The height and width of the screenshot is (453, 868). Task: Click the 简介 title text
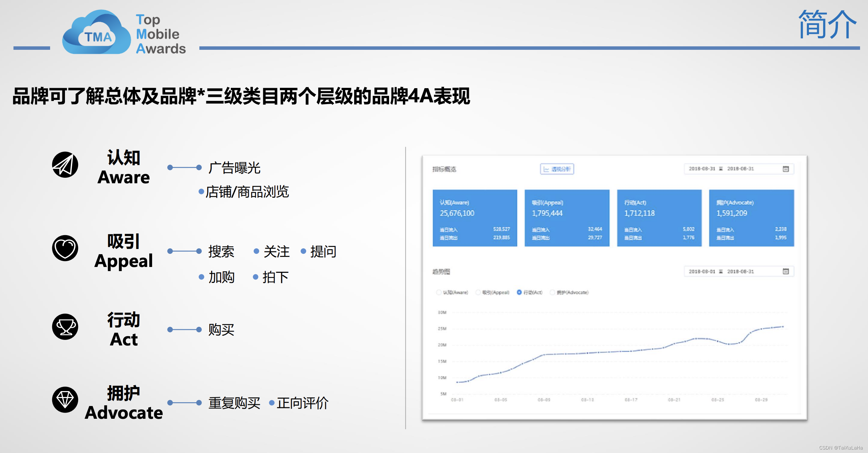click(x=827, y=25)
